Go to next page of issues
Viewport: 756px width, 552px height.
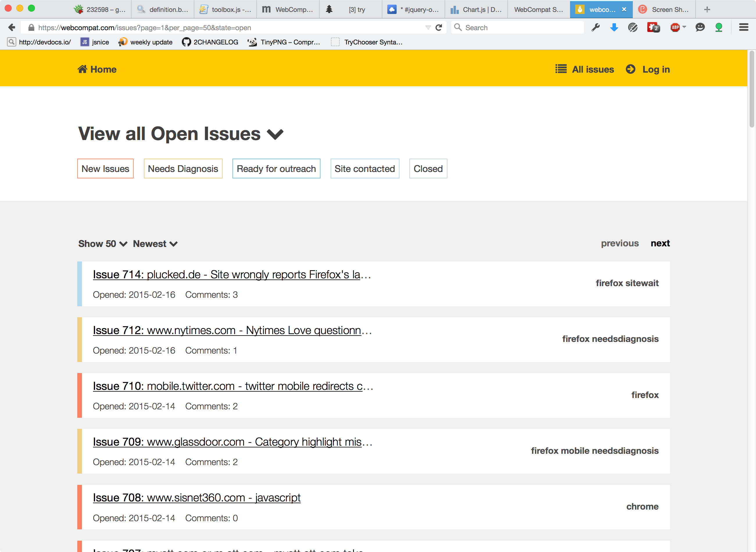click(x=660, y=243)
